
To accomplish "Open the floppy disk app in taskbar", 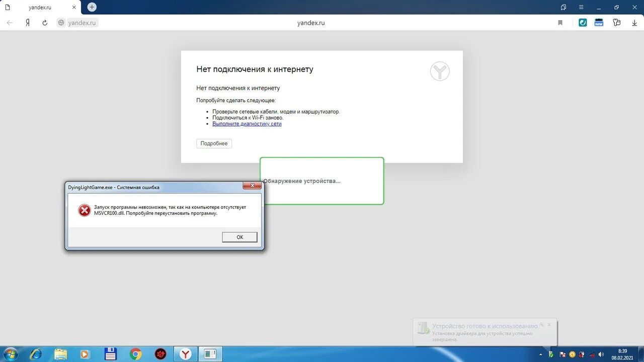I will click(x=110, y=354).
